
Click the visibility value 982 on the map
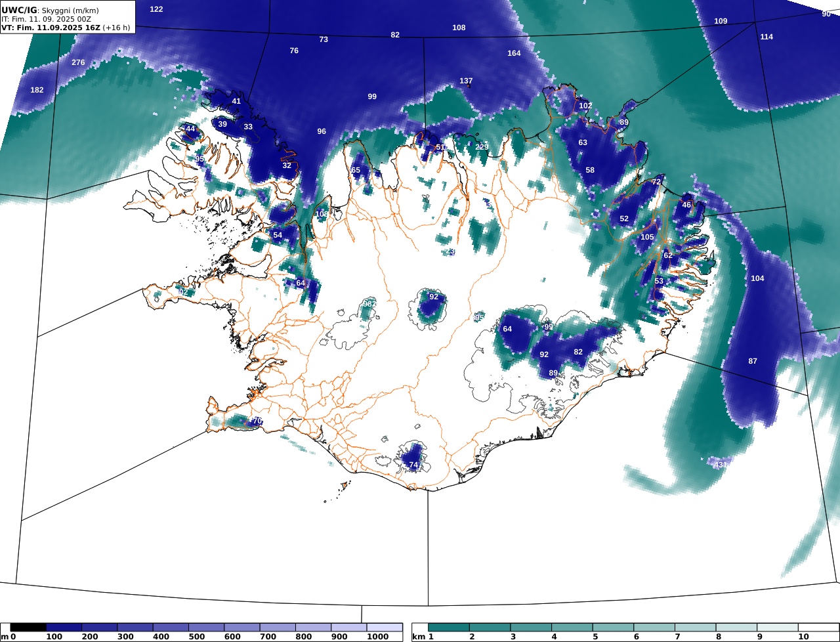pyautogui.click(x=369, y=304)
